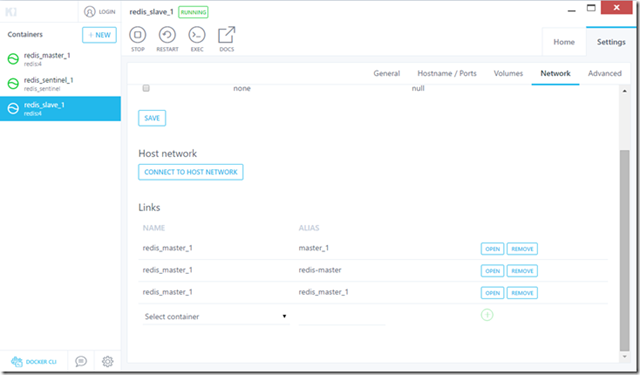Remove the link with alias redis_master_1
The image size is (640, 375).
coord(522,293)
